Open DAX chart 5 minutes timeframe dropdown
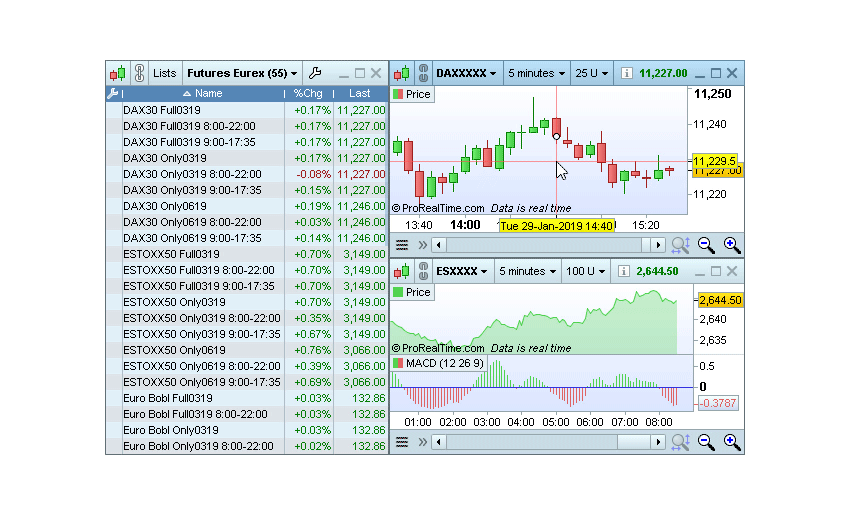The image size is (850, 516). click(537, 73)
